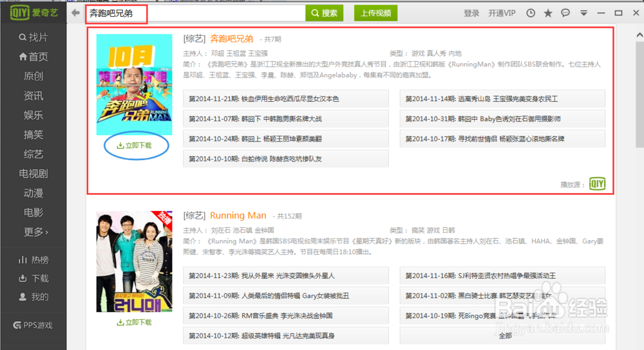Viewport: 644px width, 350px height.
Task: Open episode 2014-11-02 黑白骑士比赛
Action: (502, 296)
